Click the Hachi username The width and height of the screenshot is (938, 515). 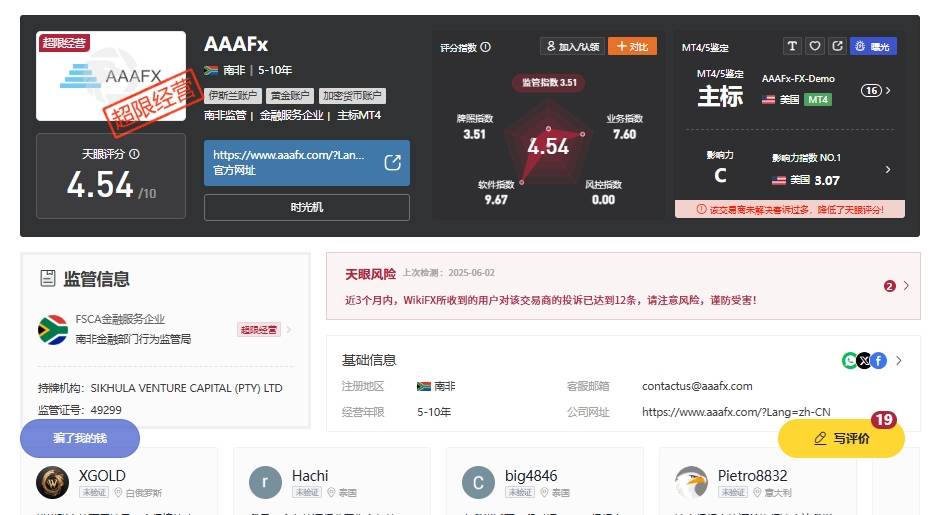(x=310, y=476)
